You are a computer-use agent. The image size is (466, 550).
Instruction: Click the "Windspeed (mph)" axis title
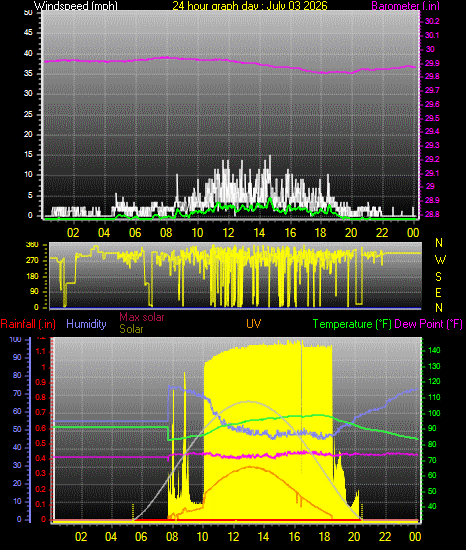coord(76,5)
